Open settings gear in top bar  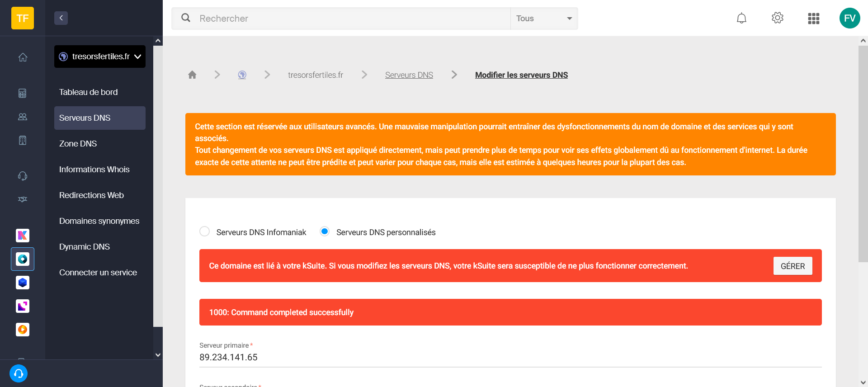(778, 18)
